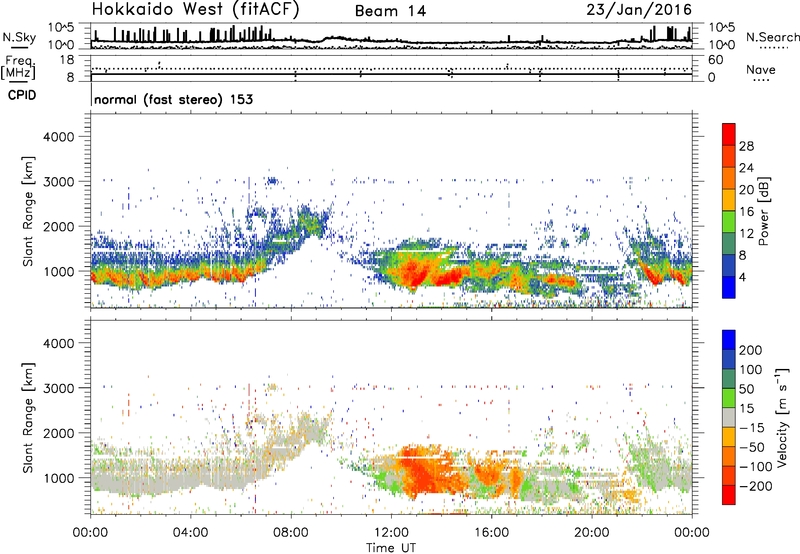This screenshot has width=800, height=554.
Task: Click the 2000 tick label on the power panel
Action: click(59, 226)
